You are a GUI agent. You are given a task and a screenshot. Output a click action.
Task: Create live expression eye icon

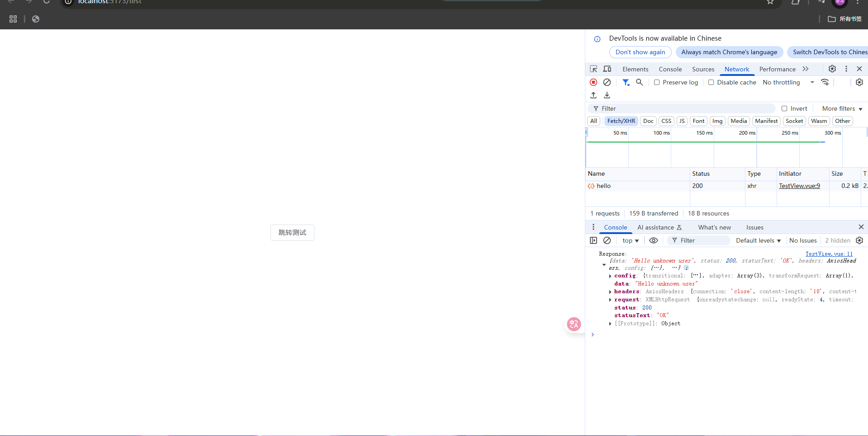pyautogui.click(x=654, y=240)
